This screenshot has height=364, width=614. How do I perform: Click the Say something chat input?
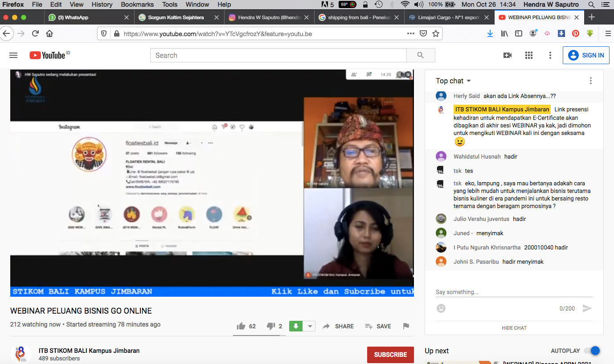tap(514, 292)
